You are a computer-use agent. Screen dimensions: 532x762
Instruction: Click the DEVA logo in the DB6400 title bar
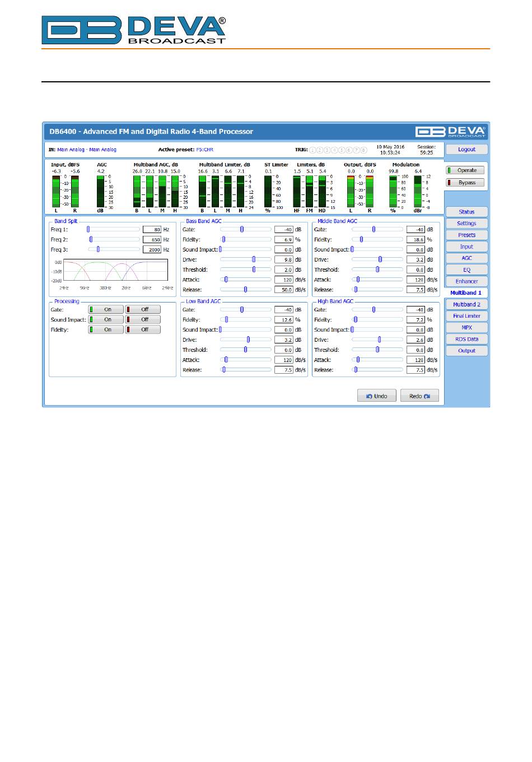(451, 132)
